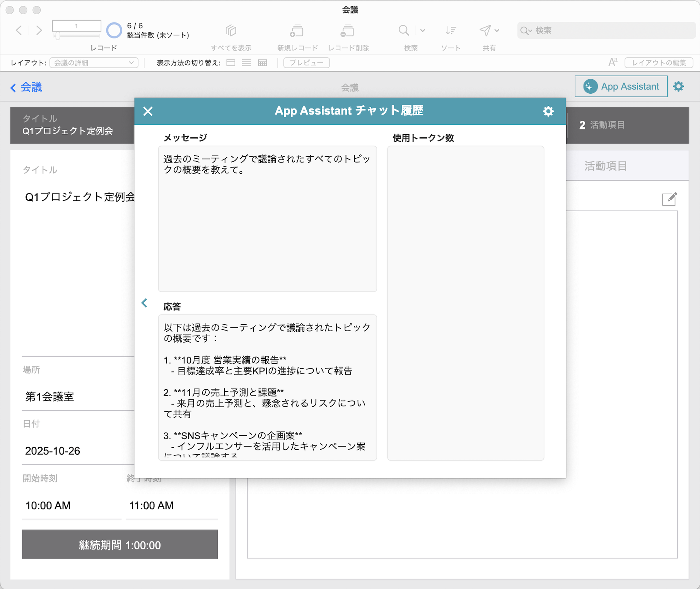Open the layout dropdown (会議の詳細)
This screenshot has width=700, height=589.
(94, 63)
